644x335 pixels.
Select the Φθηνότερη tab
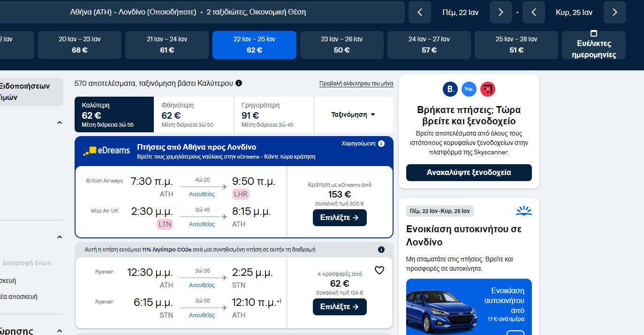pos(193,114)
